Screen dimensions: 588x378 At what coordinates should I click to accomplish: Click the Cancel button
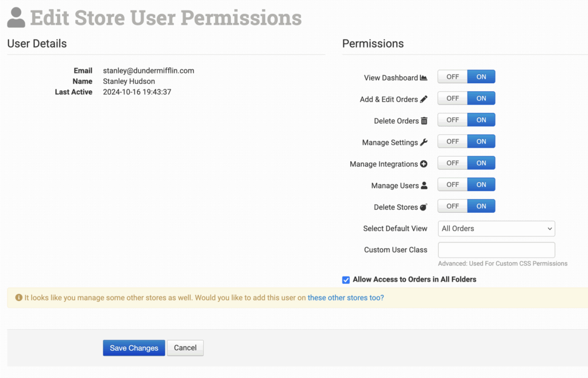[185, 348]
